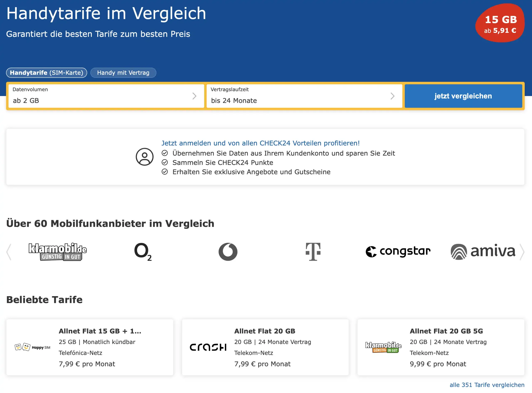Screen dimensions: 532x393
Task: Select the O2 provider logo
Action: [143, 252]
